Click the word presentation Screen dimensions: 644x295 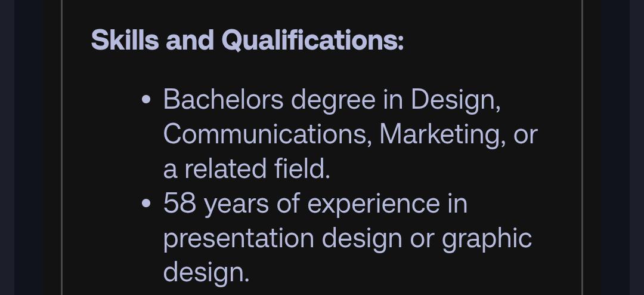[239, 238]
